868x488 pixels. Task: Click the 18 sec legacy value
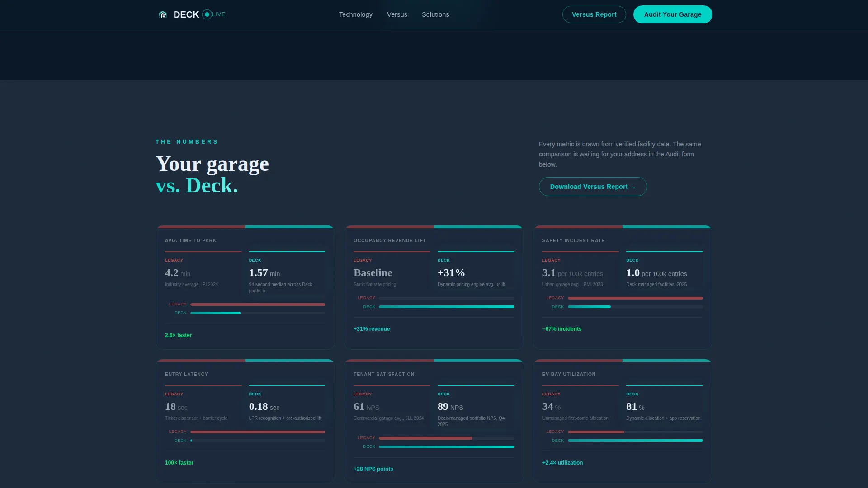pyautogui.click(x=176, y=407)
